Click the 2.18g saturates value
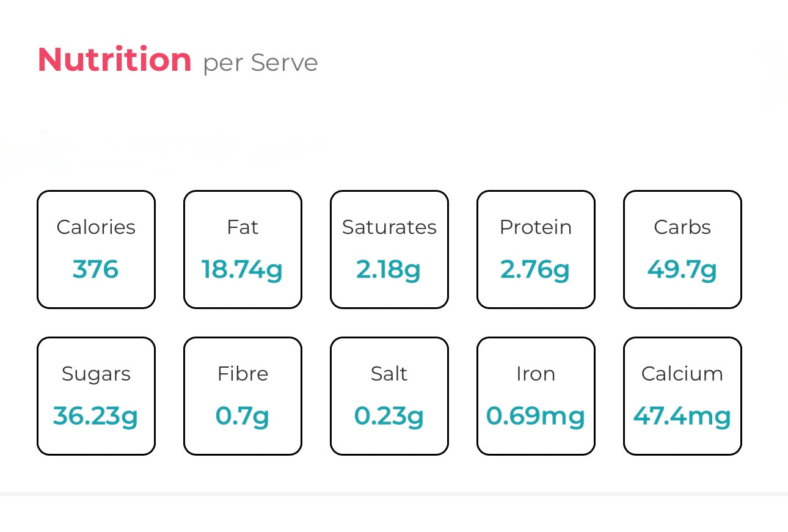The height and width of the screenshot is (532, 788). tap(389, 269)
